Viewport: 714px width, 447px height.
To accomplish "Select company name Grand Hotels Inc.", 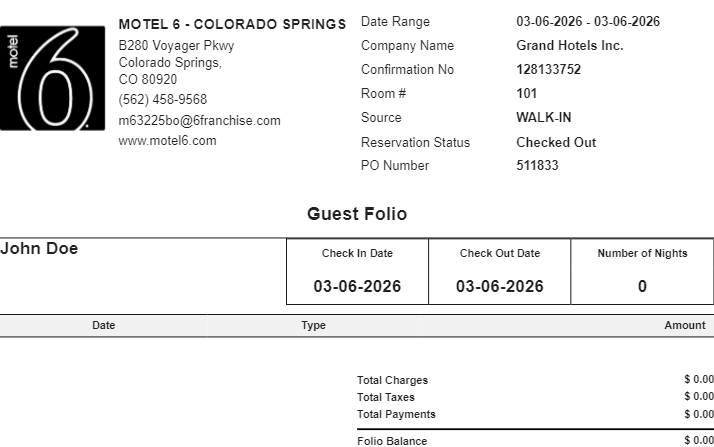I will pos(569,46).
